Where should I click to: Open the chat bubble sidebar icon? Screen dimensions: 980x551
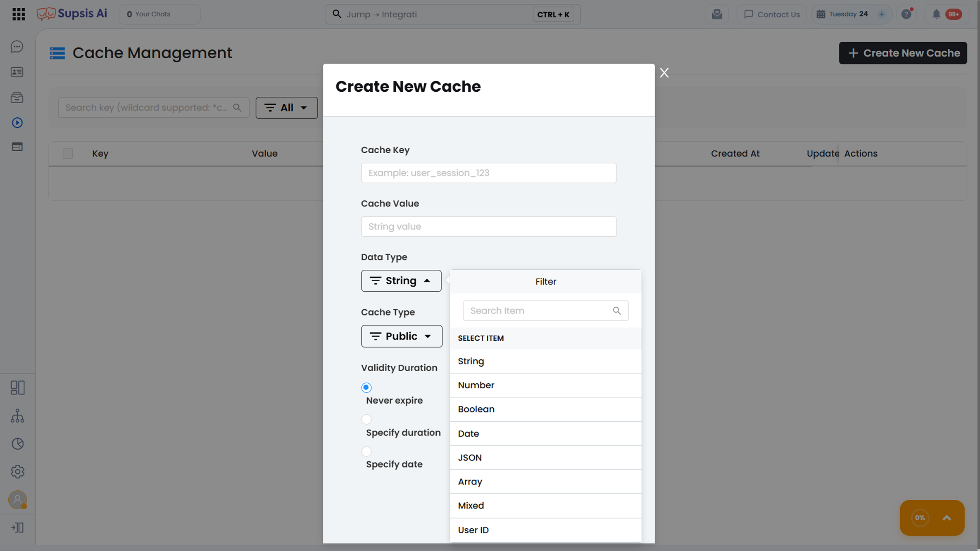click(x=17, y=47)
